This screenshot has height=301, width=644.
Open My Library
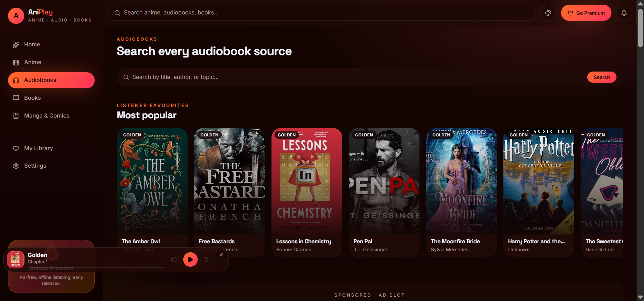point(51,148)
